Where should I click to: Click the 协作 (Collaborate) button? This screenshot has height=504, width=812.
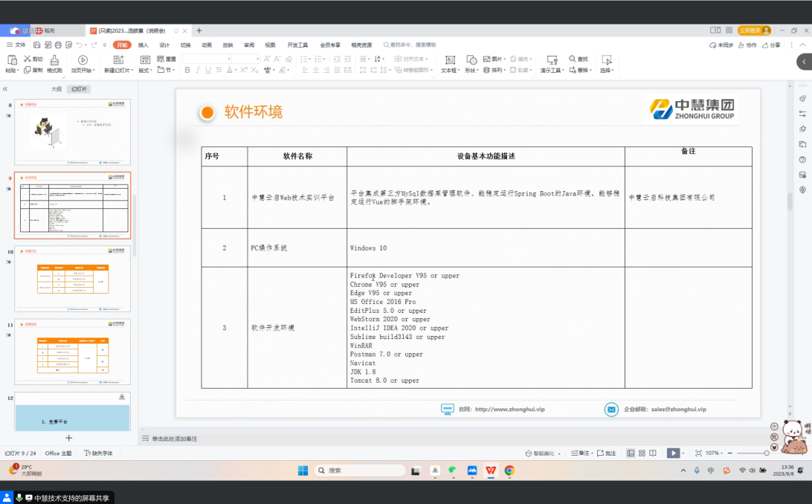pyautogui.click(x=747, y=45)
